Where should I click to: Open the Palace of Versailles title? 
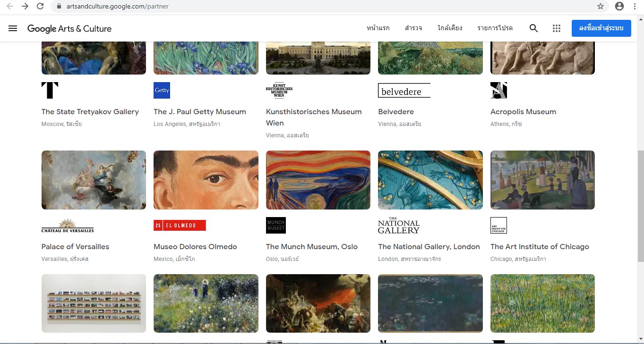tap(75, 247)
